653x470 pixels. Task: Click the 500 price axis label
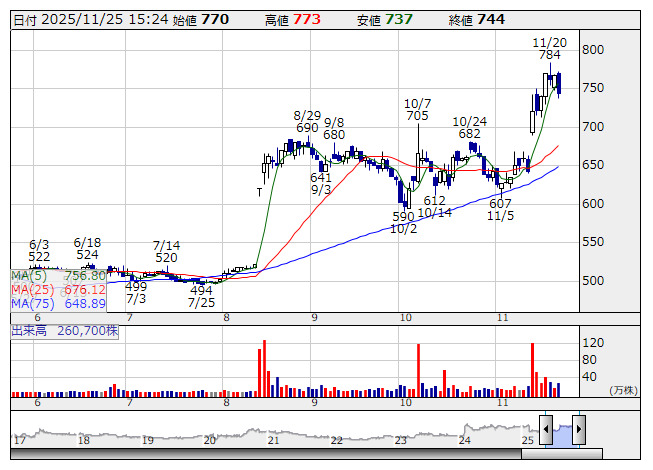(593, 281)
